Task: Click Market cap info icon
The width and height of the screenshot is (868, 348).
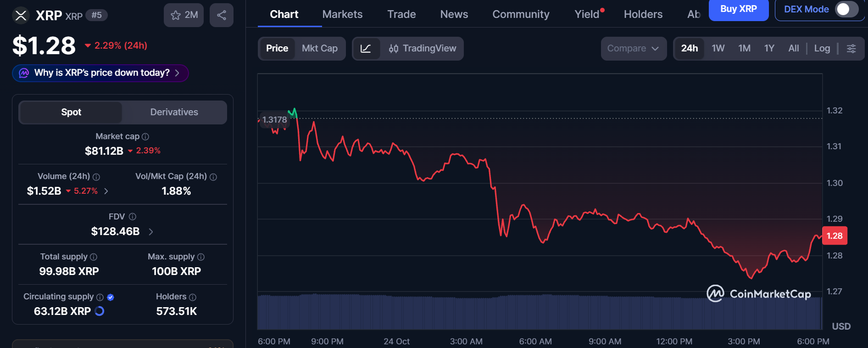Action: coord(145,137)
